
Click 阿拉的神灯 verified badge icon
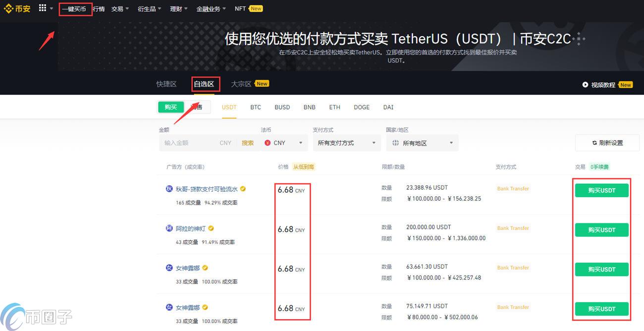(211, 228)
